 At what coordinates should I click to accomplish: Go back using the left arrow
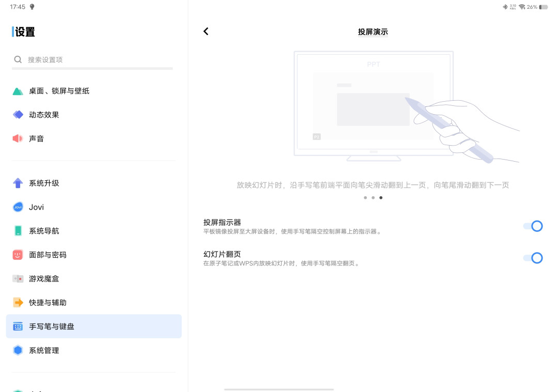(206, 32)
